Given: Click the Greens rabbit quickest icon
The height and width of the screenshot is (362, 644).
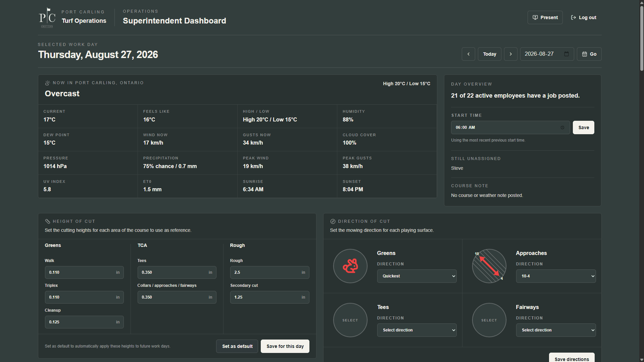Looking at the screenshot, I should pos(350,266).
